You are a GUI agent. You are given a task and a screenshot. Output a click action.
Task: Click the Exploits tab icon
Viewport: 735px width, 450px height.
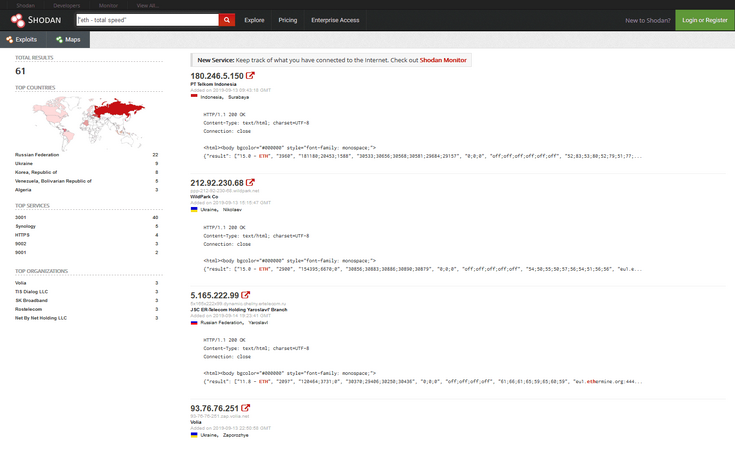point(9,39)
